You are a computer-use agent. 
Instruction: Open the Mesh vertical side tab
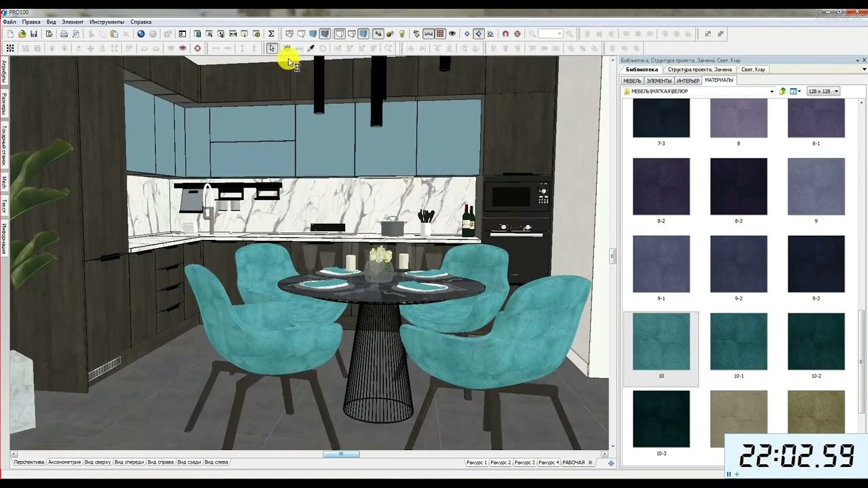pos(4,182)
